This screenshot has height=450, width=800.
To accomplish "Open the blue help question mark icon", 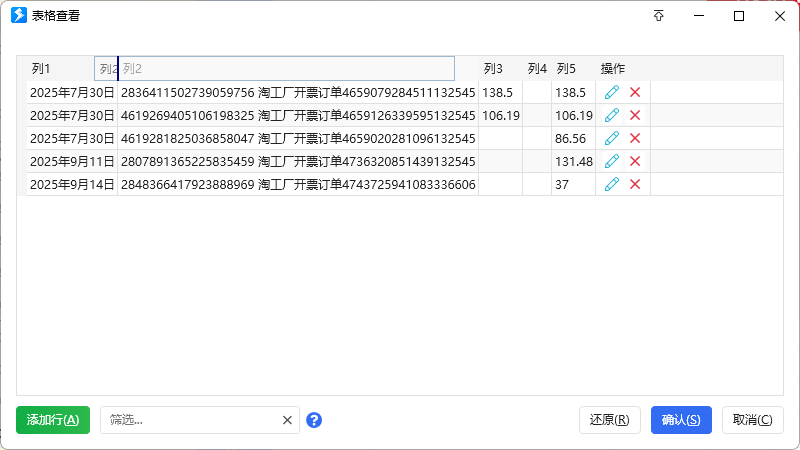I will click(314, 420).
